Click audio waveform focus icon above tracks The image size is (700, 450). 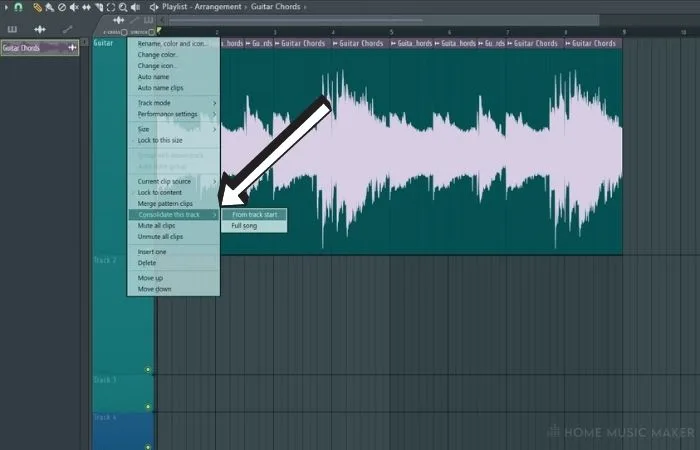(118, 20)
